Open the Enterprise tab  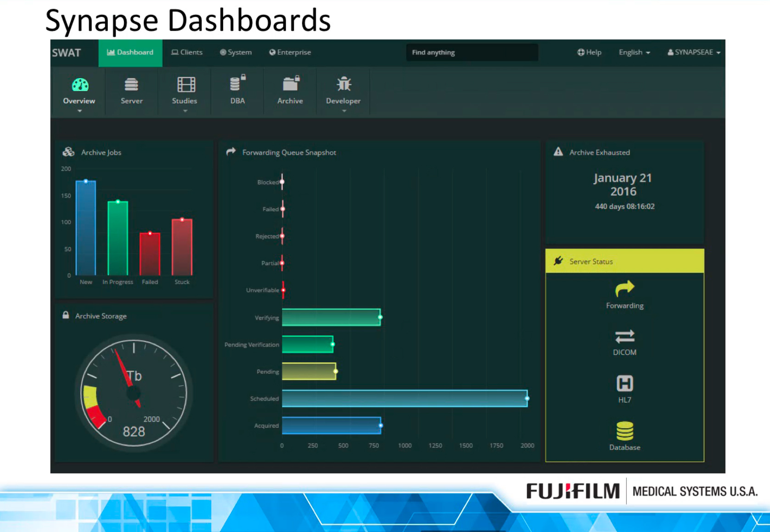(290, 52)
